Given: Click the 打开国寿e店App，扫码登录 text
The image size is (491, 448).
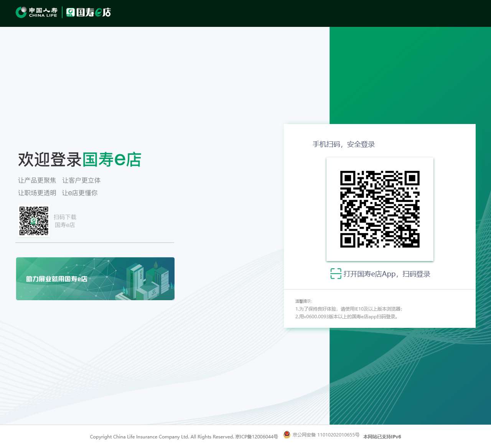Looking at the screenshot, I should pyautogui.click(x=387, y=274).
